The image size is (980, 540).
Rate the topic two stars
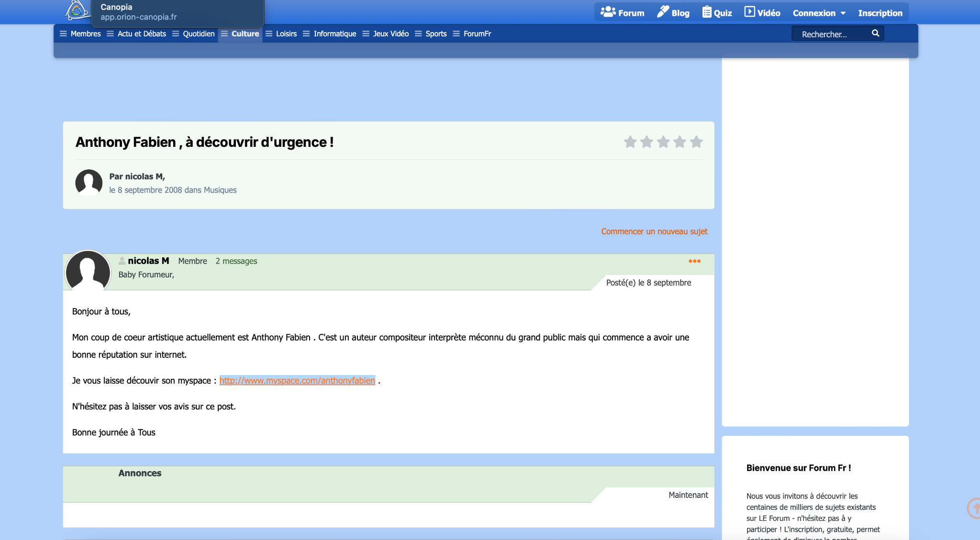tap(646, 142)
